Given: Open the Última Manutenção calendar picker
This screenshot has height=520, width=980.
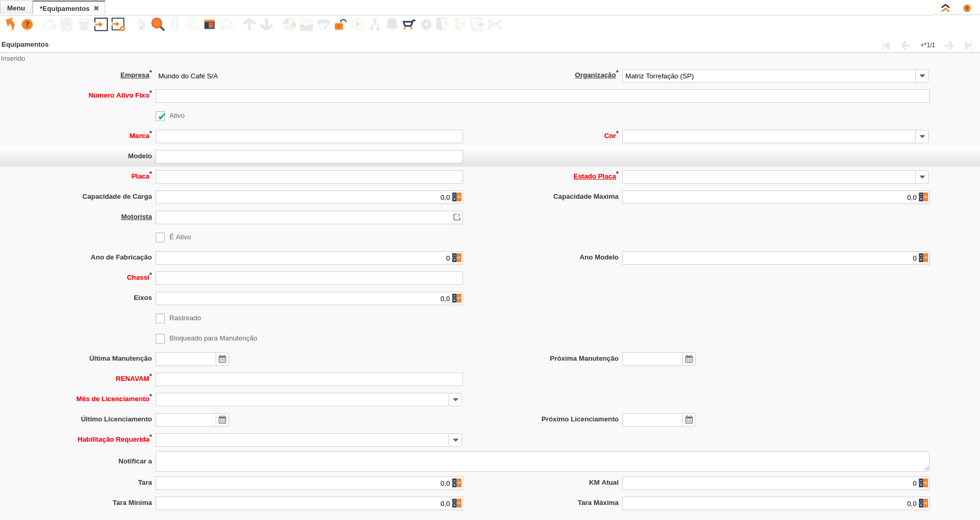Looking at the screenshot, I should [222, 359].
